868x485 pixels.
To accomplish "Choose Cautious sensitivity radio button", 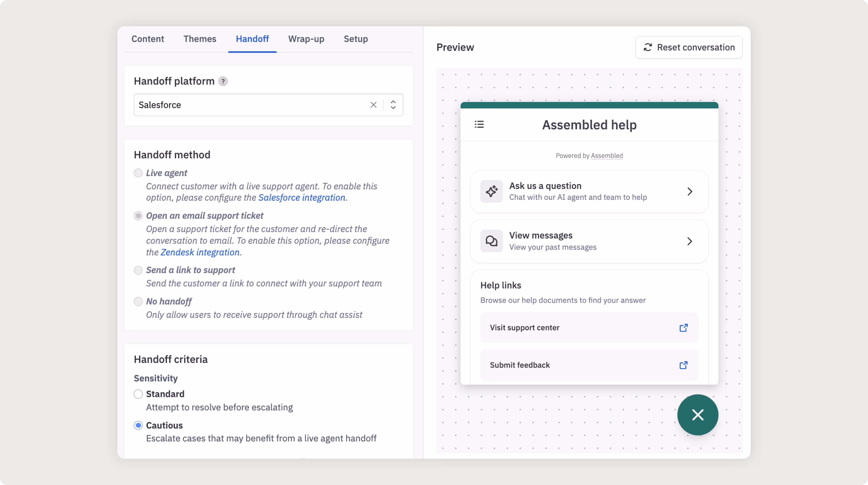I will [138, 425].
